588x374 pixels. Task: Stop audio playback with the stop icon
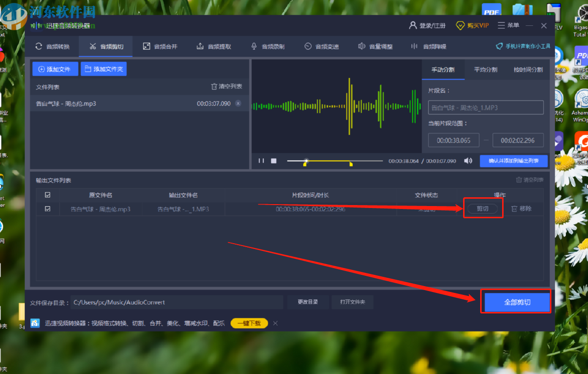(x=274, y=161)
